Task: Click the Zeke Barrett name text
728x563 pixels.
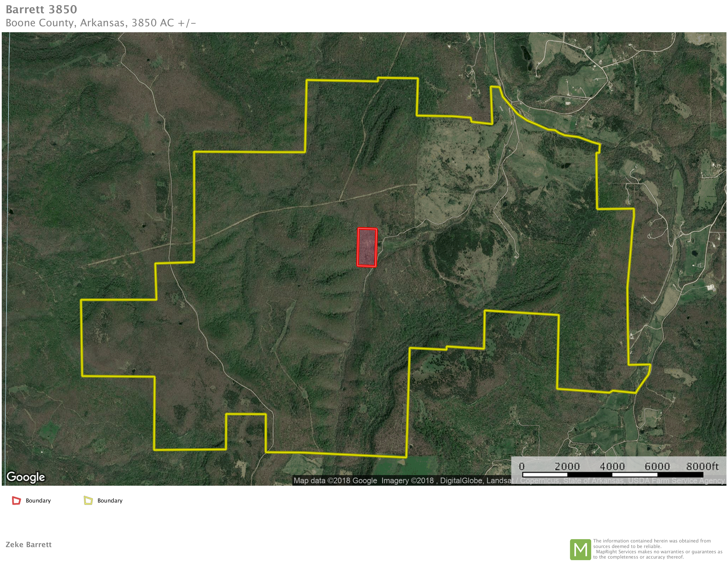Action: point(29,545)
